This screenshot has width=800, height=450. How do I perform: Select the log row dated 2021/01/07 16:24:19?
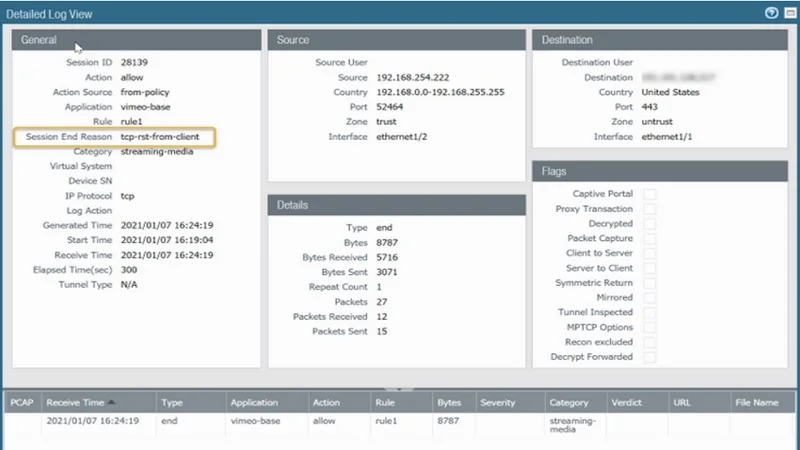(400, 424)
